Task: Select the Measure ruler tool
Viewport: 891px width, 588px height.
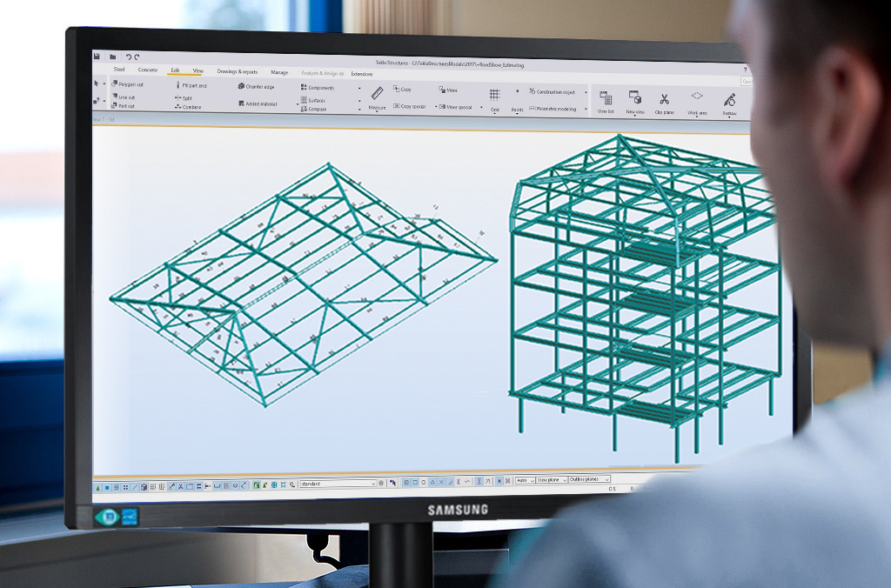Action: coord(377,94)
